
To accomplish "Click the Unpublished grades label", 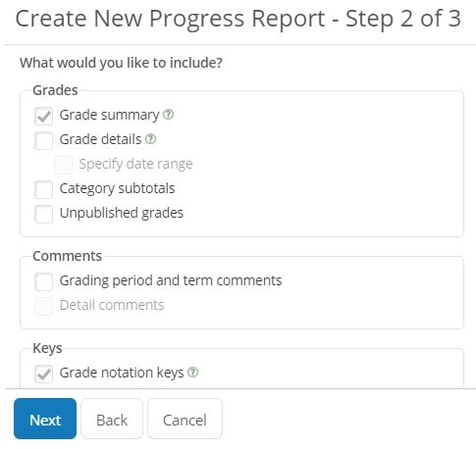I will (122, 214).
